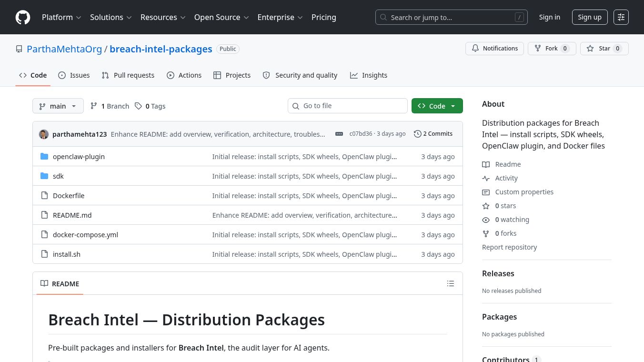Open the Enhance README commit message by parthamehta123
Image resolution: width=644 pixels, height=362 pixels.
coord(218,134)
